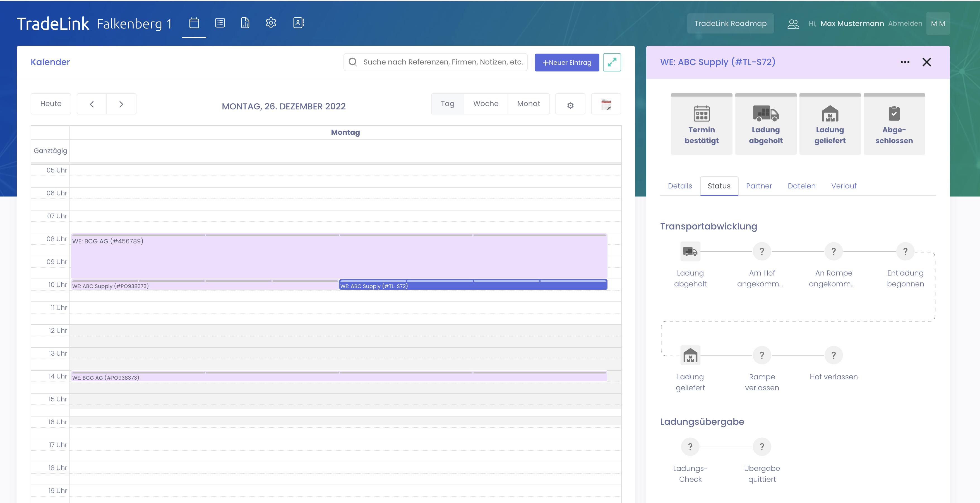Go to the next day with right chevron
Screen dimensions: 980x503
(121, 104)
